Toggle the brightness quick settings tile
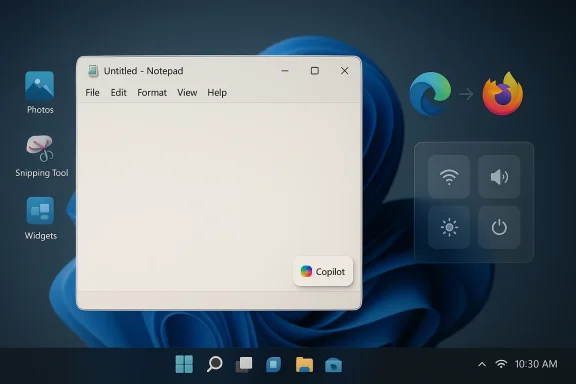Viewport: 576px width, 384px height. (449, 227)
